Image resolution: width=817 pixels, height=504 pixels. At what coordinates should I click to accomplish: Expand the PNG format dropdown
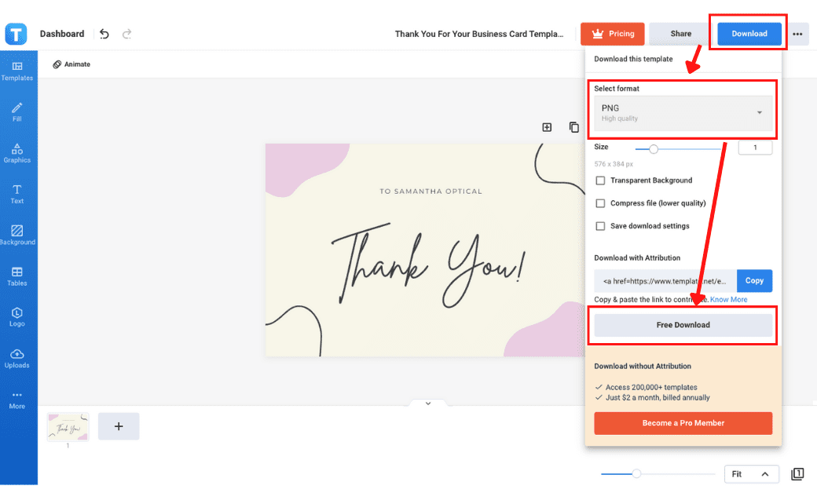(683, 113)
